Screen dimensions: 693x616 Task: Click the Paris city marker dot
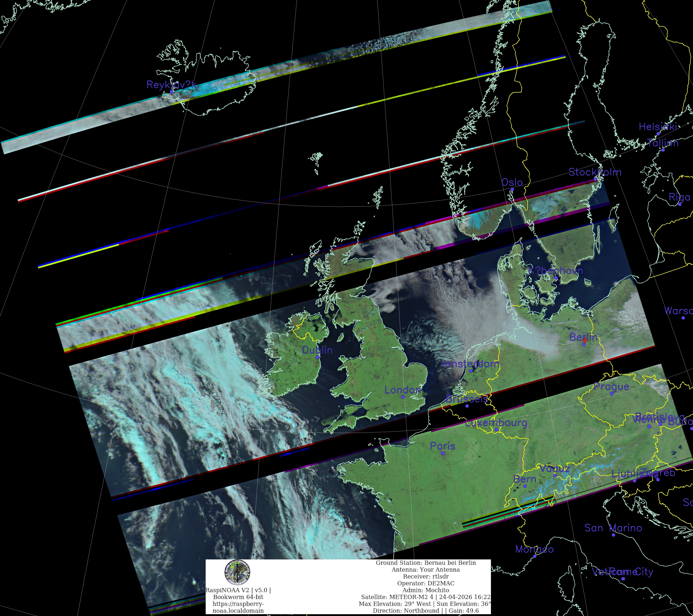[x=442, y=453]
